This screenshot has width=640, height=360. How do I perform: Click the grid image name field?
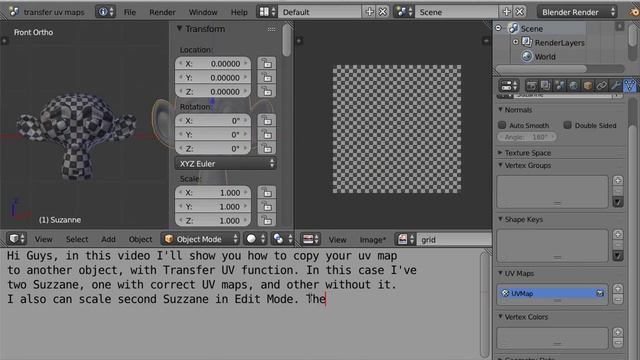click(455, 240)
